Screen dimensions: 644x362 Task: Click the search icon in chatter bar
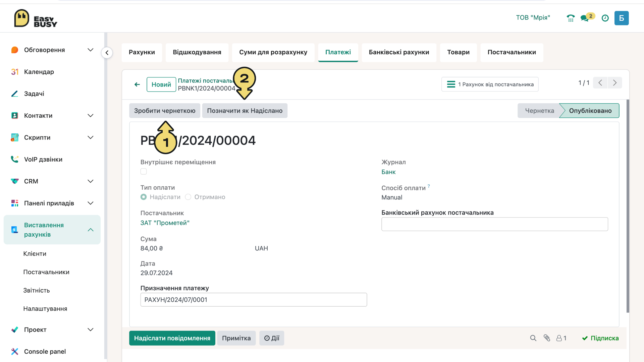pos(533,338)
